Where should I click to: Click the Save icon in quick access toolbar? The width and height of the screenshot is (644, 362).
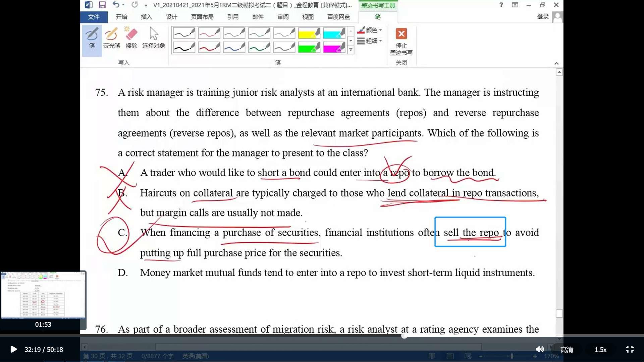click(x=102, y=5)
